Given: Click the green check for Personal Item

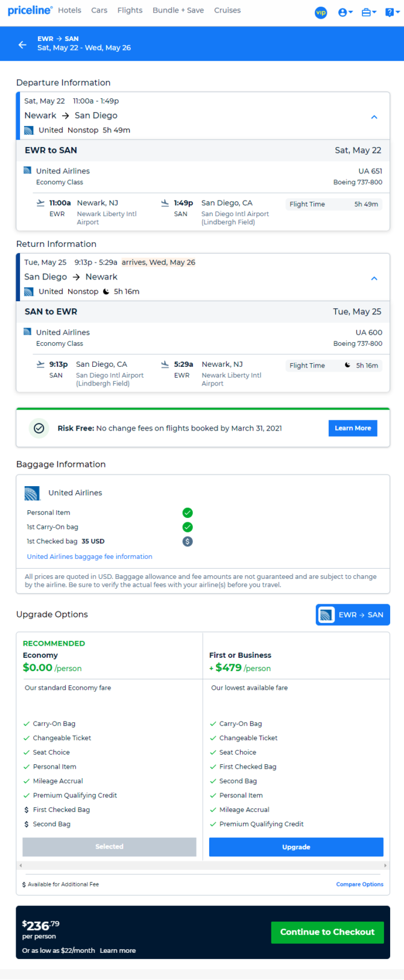Looking at the screenshot, I should pos(188,513).
